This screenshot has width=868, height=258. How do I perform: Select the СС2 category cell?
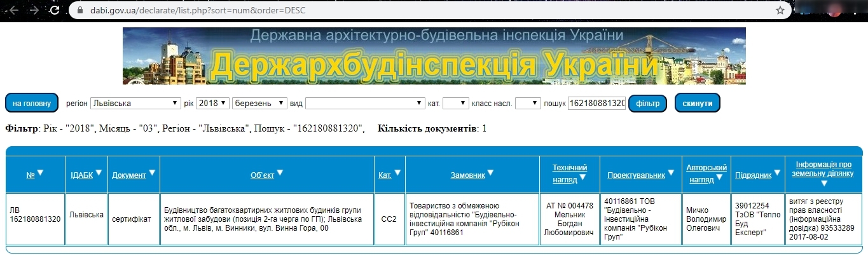pyautogui.click(x=389, y=219)
